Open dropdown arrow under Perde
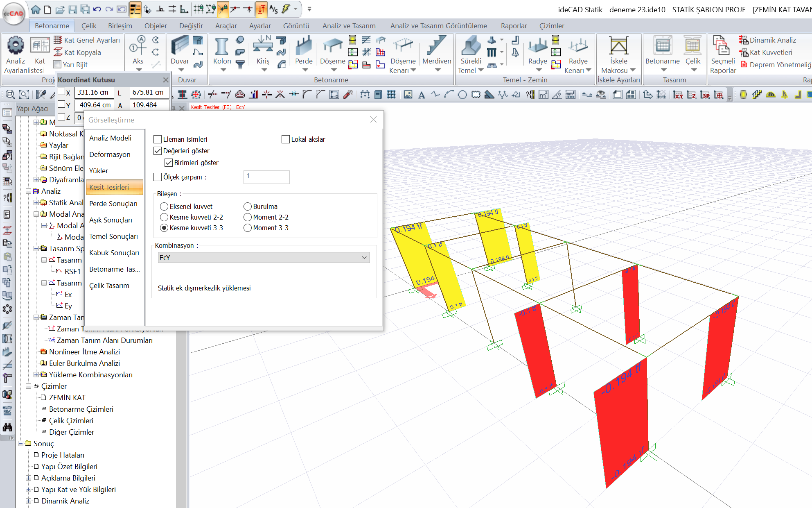 point(305,70)
